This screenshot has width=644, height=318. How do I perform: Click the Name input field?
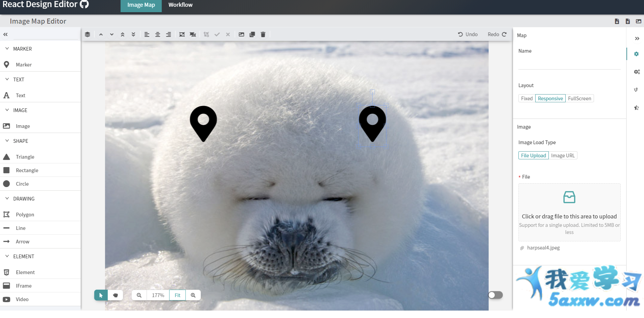[569, 63]
